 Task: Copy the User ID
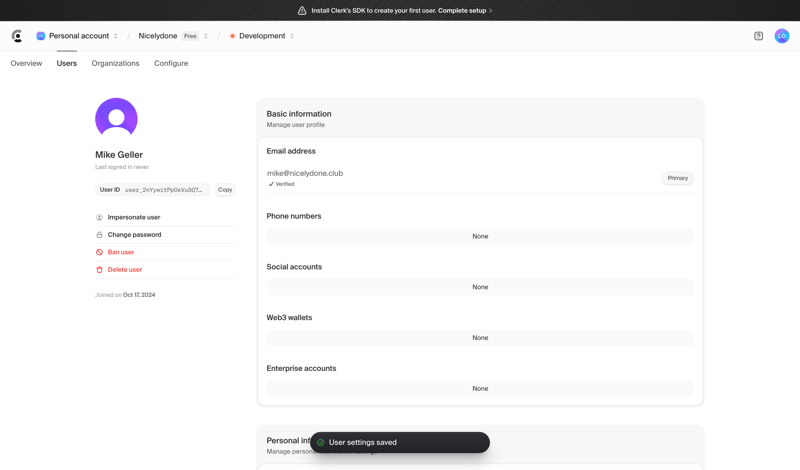pos(225,190)
